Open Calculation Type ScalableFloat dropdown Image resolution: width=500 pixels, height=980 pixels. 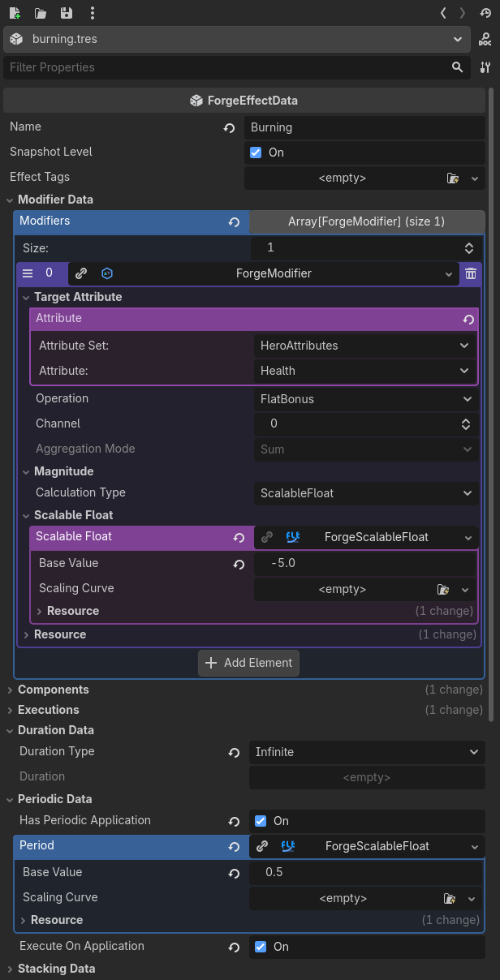pos(365,493)
